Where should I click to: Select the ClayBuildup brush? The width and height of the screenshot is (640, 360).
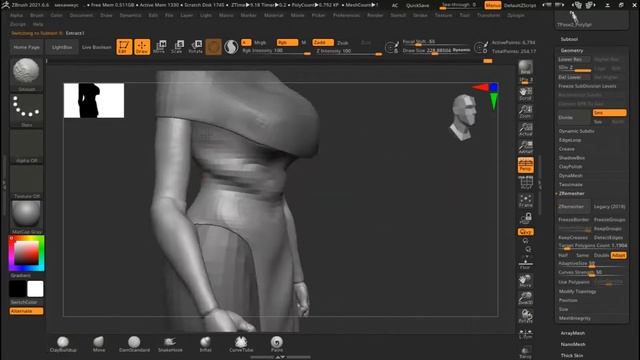[x=63, y=344]
